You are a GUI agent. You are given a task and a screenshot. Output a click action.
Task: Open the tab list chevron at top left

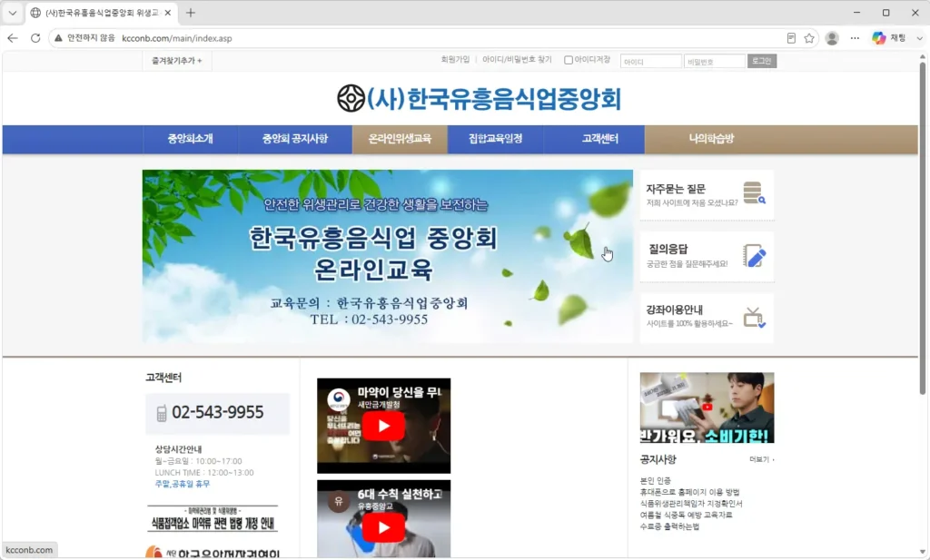pos(13,13)
